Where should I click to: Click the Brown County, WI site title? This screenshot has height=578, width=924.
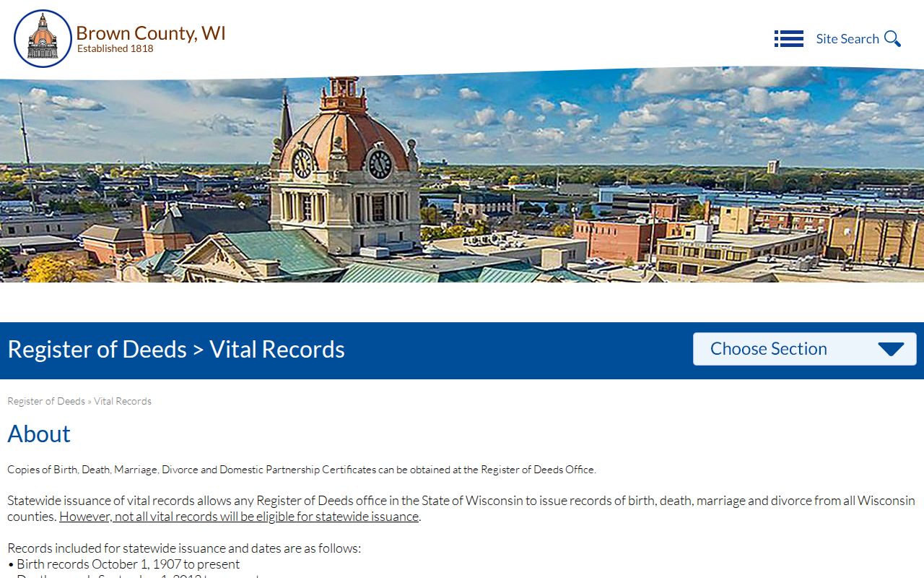151,33
